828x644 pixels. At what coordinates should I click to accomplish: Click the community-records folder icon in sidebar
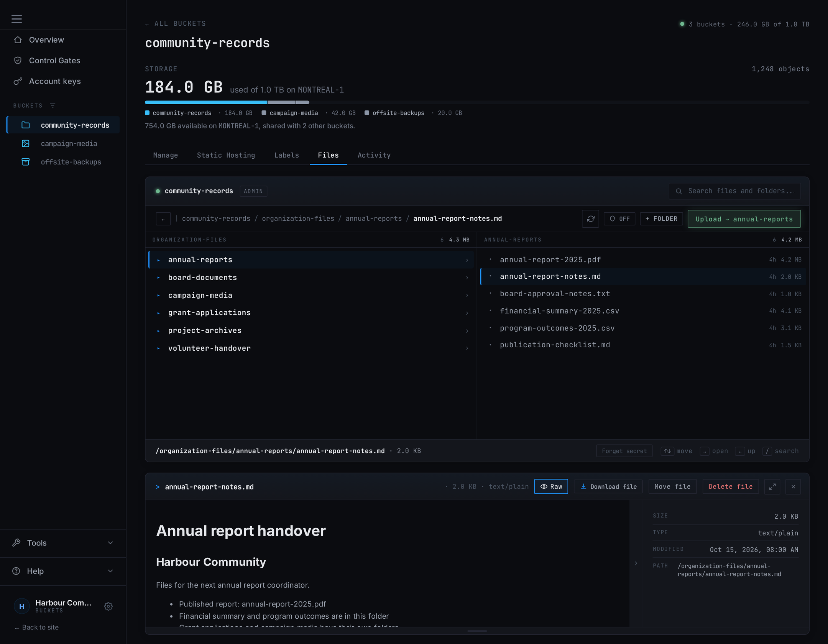pos(26,125)
